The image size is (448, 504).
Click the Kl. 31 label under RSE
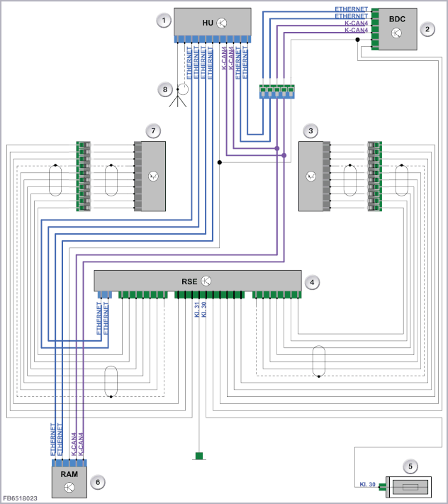[197, 310]
